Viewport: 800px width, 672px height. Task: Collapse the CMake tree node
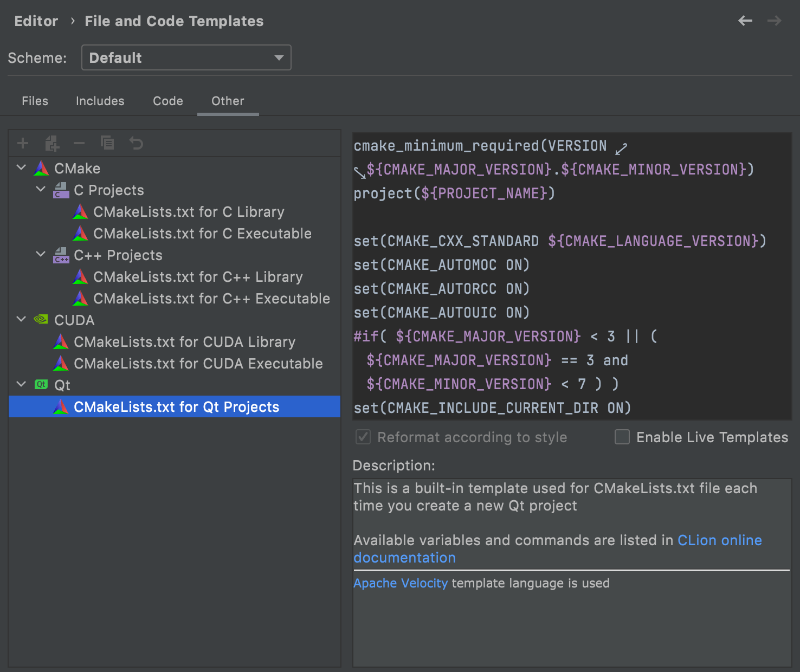(x=21, y=168)
